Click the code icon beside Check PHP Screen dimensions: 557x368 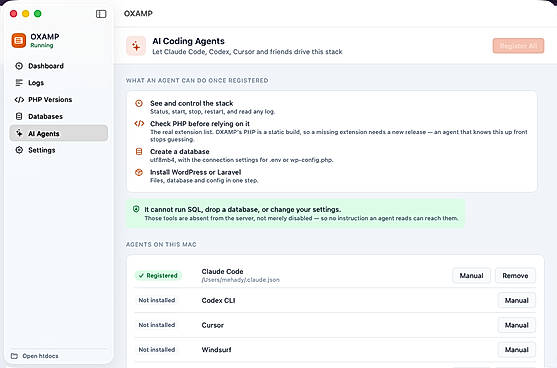pos(139,124)
